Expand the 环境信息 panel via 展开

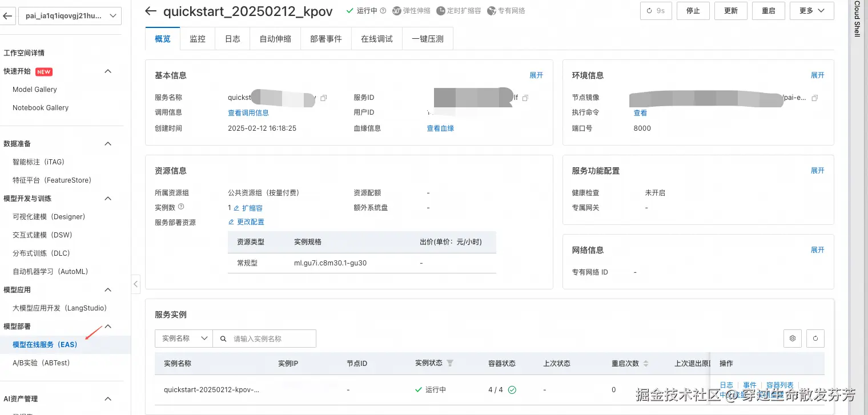(818, 75)
